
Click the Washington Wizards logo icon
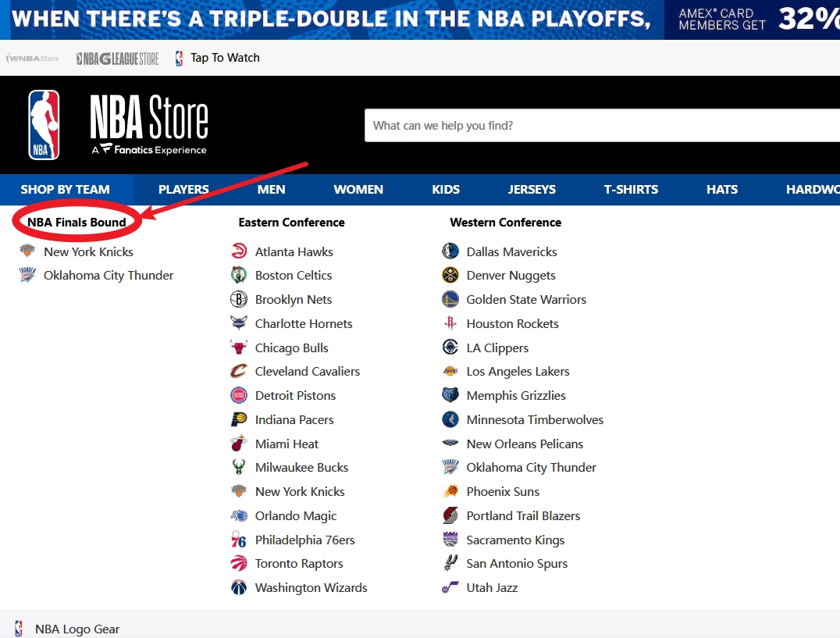[x=239, y=587]
